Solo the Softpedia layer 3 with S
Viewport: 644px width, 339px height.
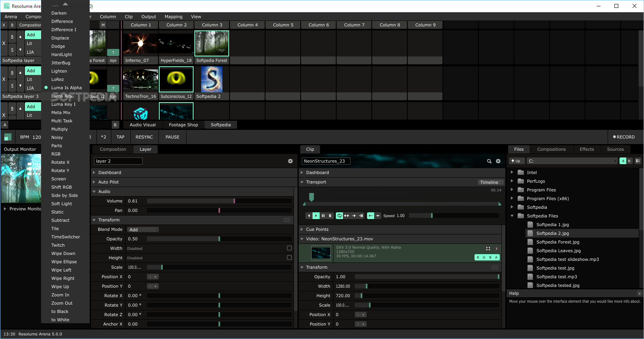(12, 86)
